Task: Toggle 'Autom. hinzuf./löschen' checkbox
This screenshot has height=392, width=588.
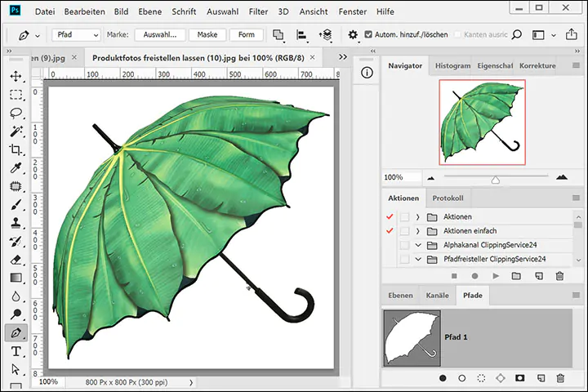Action: tap(368, 35)
